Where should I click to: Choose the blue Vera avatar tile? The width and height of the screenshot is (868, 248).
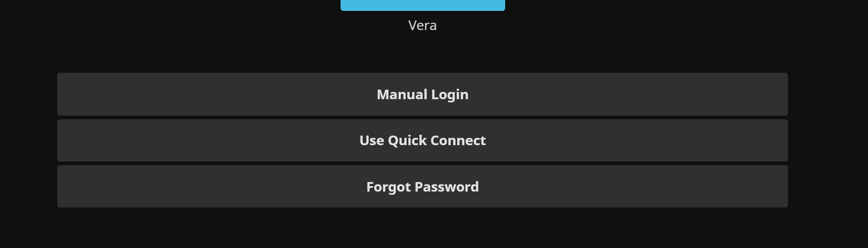(422, 5)
